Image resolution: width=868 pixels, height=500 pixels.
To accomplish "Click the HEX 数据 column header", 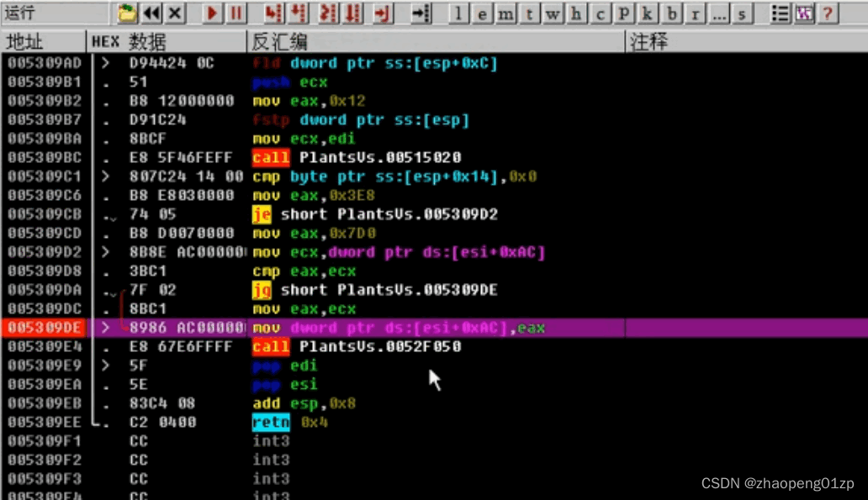I will point(166,41).
